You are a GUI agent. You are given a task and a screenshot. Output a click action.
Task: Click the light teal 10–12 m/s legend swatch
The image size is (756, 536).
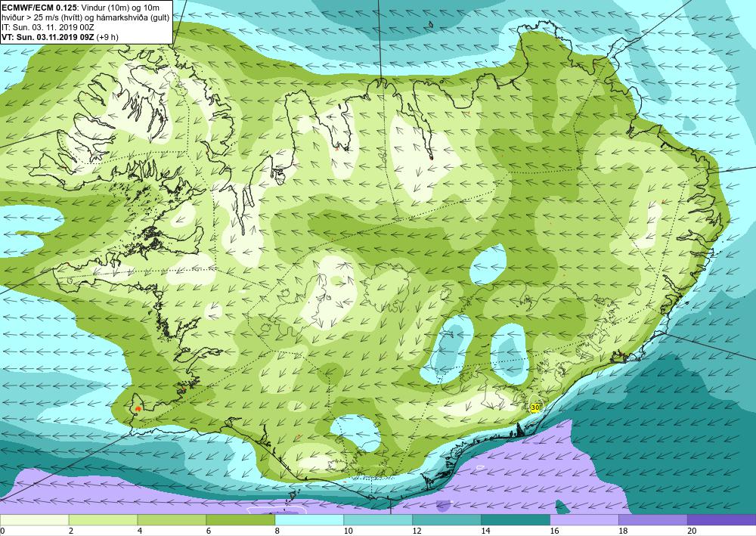click(x=378, y=520)
